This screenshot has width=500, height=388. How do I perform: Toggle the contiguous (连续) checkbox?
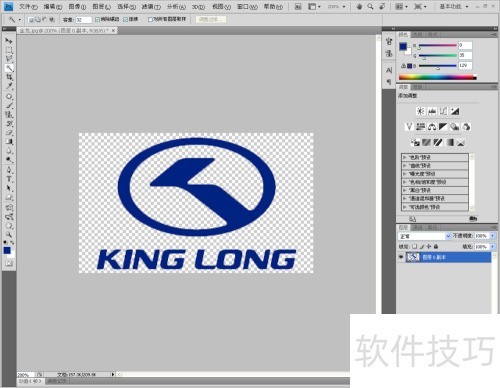126,20
